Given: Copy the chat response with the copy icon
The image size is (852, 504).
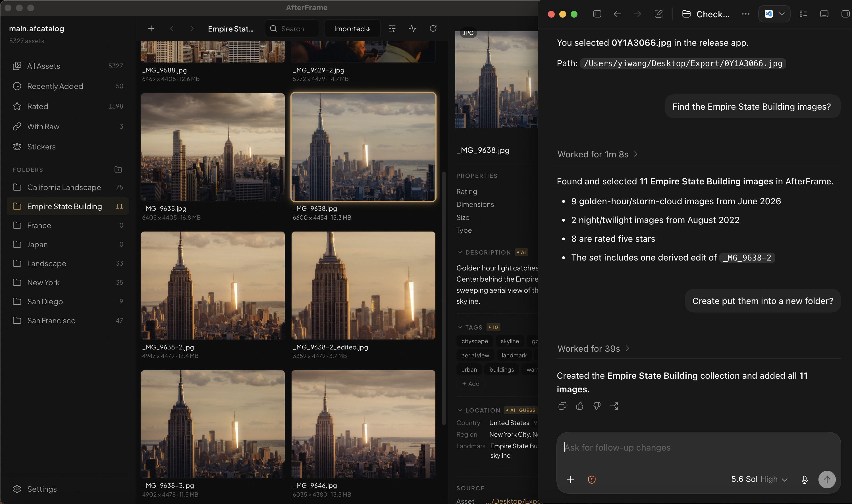Looking at the screenshot, I should [562, 406].
